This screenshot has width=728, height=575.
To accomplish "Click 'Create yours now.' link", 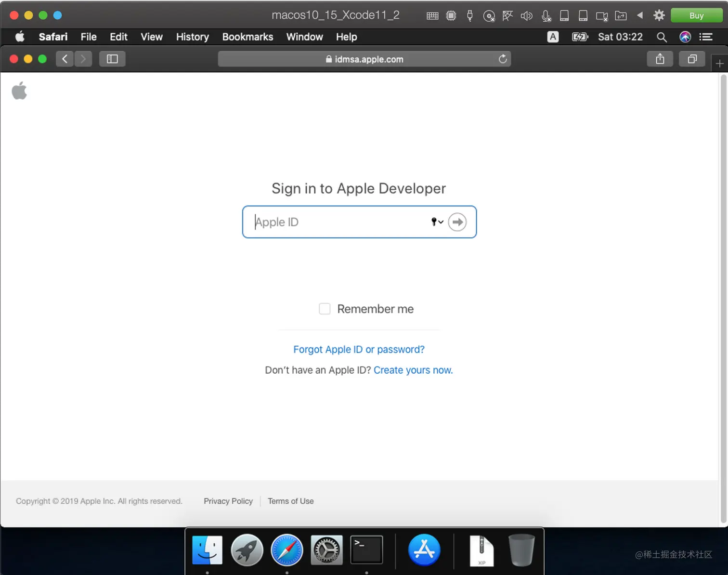I will click(x=413, y=370).
